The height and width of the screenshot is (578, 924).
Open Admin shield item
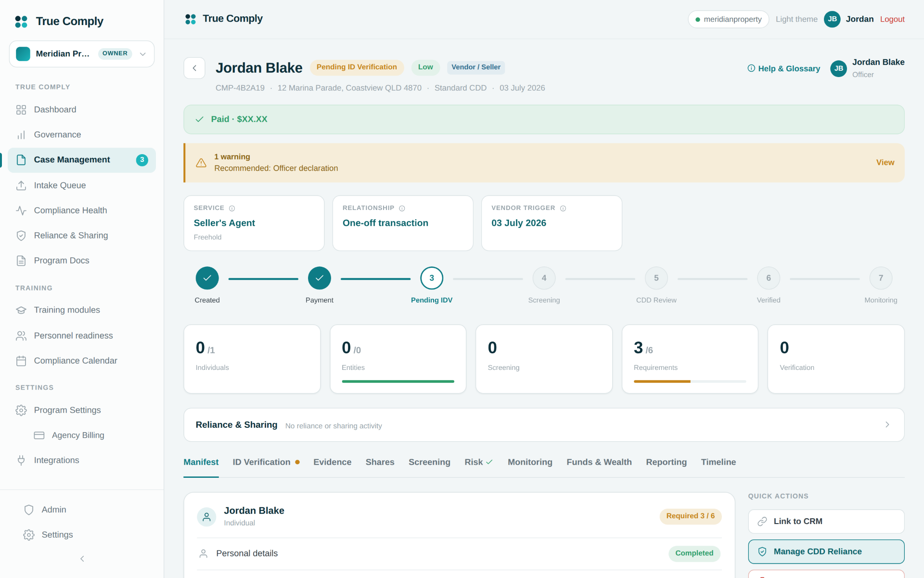pos(82,510)
